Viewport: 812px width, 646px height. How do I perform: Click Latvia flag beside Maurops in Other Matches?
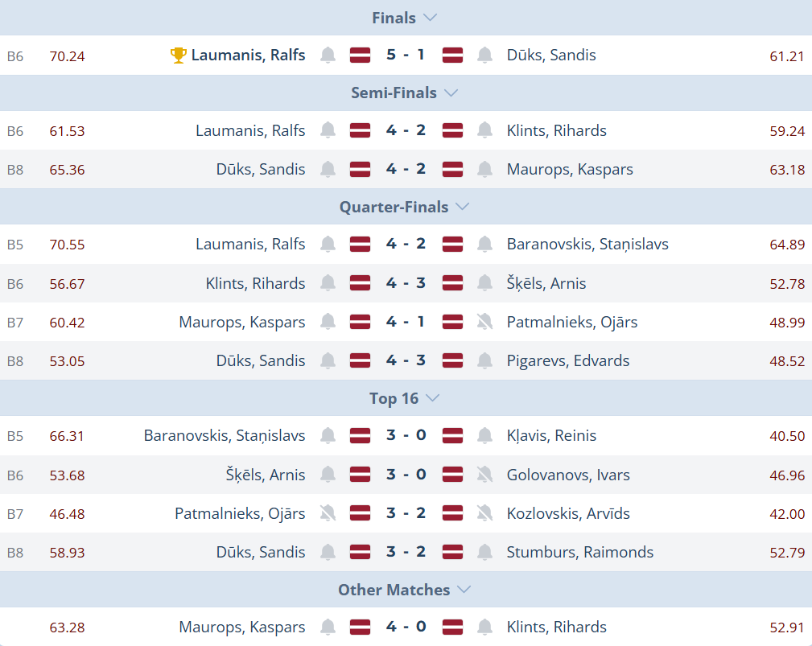coord(360,627)
